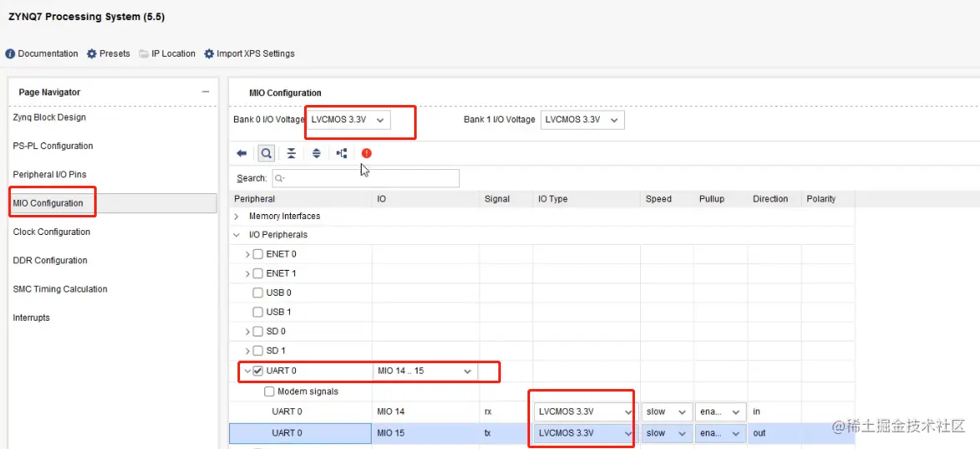Open Zynq Block Design page
Viewport: 980px width, 449px height.
(x=49, y=117)
